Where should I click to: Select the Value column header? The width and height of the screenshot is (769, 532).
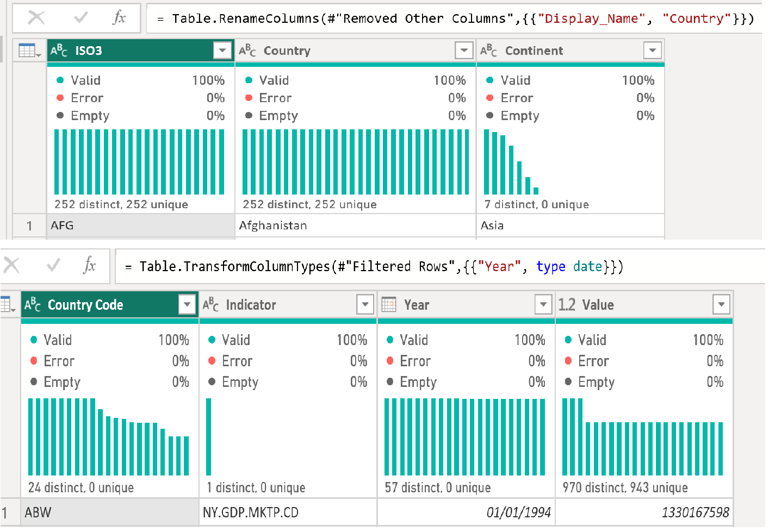(644, 305)
